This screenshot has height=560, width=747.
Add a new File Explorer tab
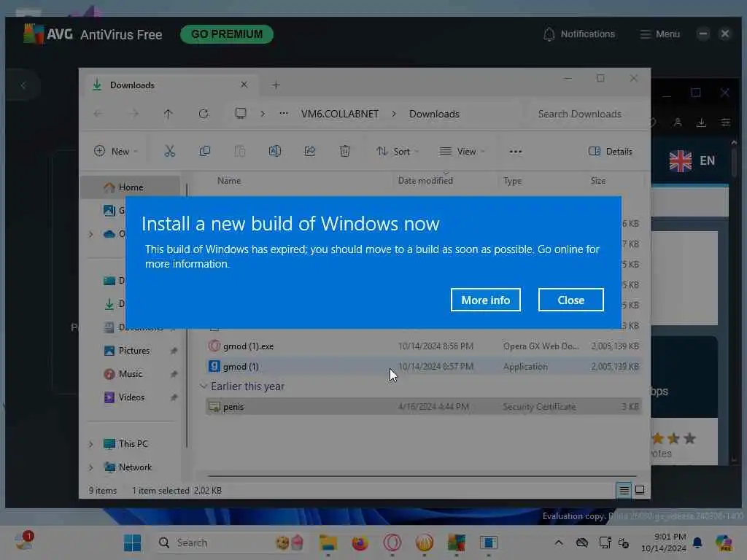click(276, 85)
